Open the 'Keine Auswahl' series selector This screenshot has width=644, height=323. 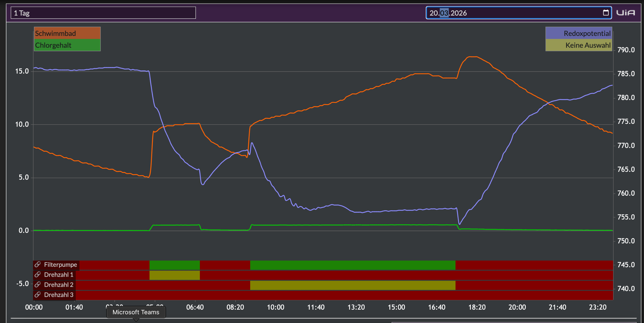click(579, 45)
